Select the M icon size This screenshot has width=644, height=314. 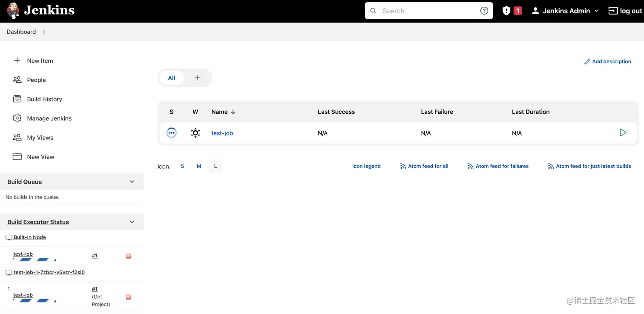pyautogui.click(x=198, y=166)
